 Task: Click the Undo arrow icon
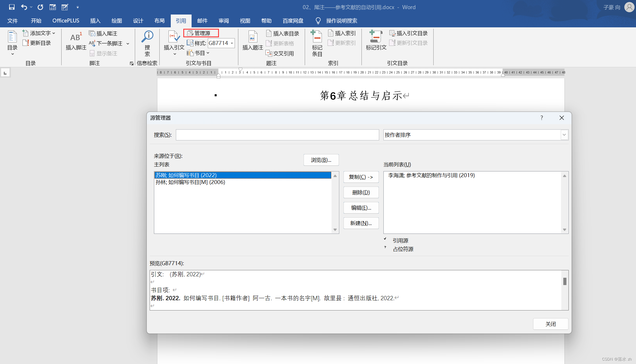click(x=24, y=7)
